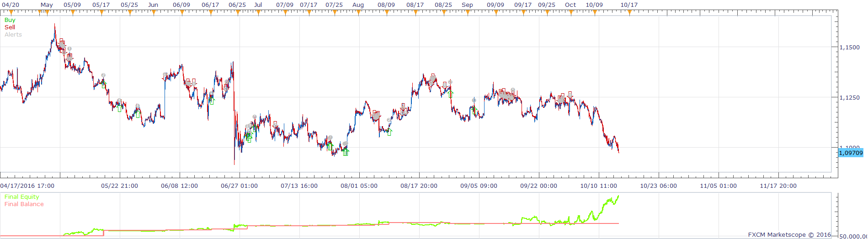The width and height of the screenshot is (868, 239).
Task: Click the orange marker under 04/20
Action: (12, 12)
